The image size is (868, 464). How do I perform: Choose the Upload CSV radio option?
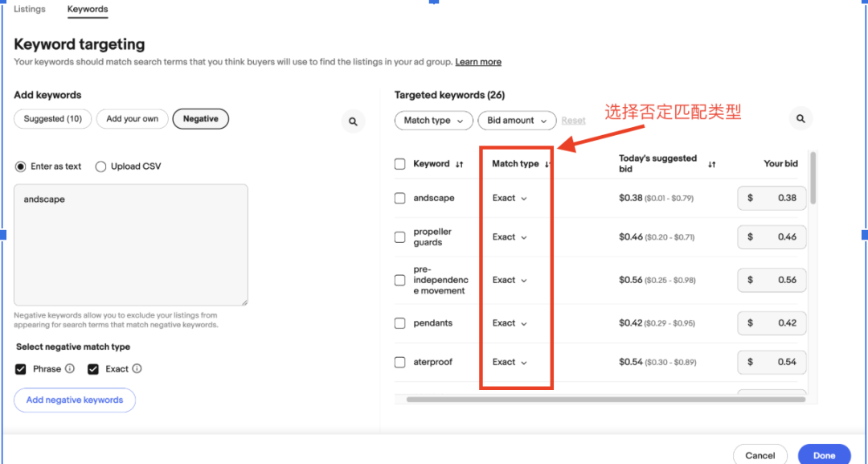(100, 166)
